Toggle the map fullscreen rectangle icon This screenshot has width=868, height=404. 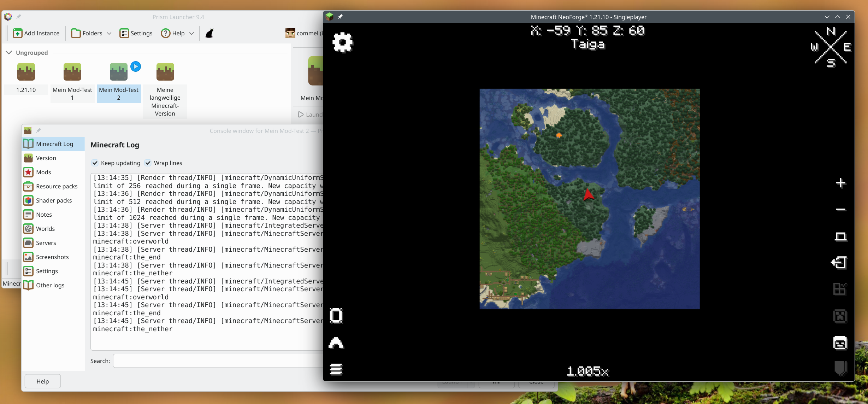840,236
